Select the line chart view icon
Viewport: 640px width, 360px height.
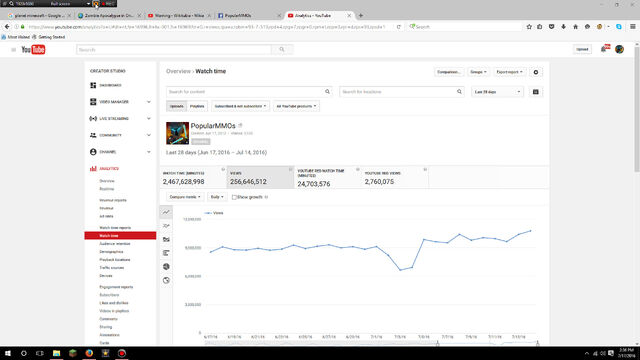pyautogui.click(x=166, y=212)
